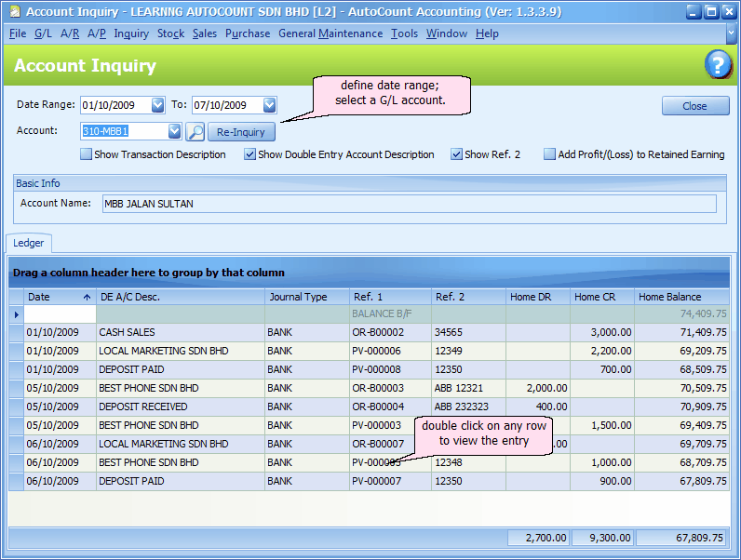Screen dimensions: 741x560
Task: Click the OR-B00003 reference cell
Action: pos(390,388)
